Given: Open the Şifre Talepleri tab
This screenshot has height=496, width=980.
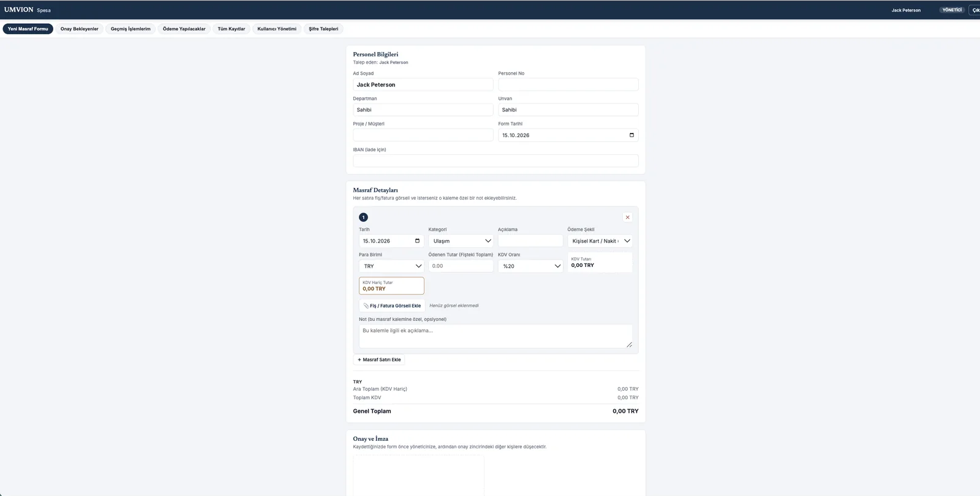Looking at the screenshot, I should pyautogui.click(x=323, y=29).
